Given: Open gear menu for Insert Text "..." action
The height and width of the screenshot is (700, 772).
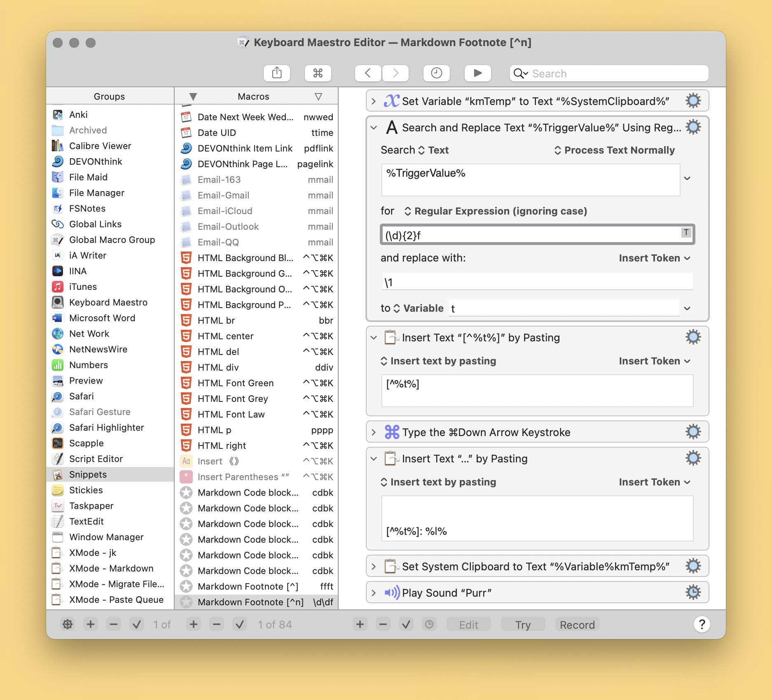Looking at the screenshot, I should pyautogui.click(x=693, y=458).
